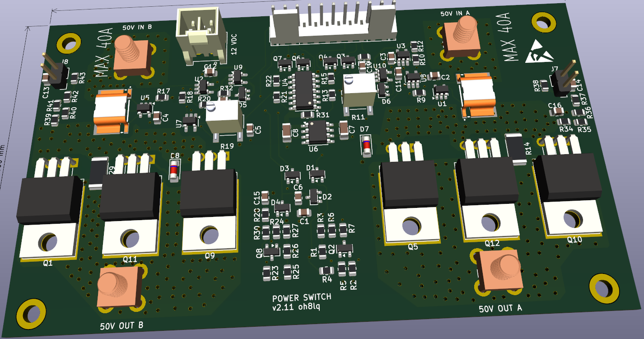Viewport: 644px width, 339px height.
Task: Click the "POWER SWITCH" silkscreen text
Action: pyautogui.click(x=302, y=297)
